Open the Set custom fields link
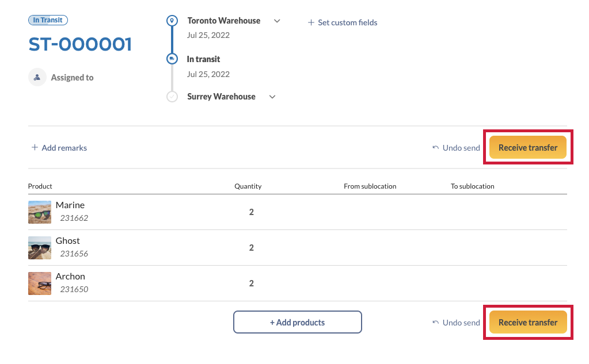 [348, 22]
